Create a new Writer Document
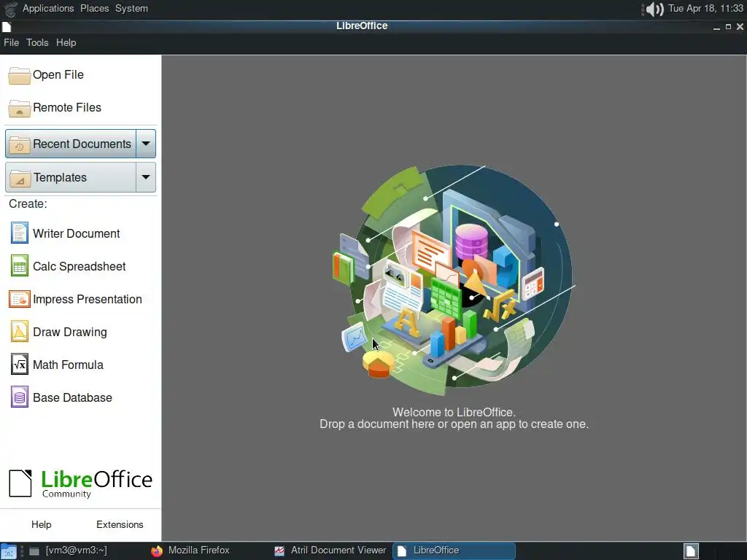This screenshot has width=747, height=560. click(76, 233)
